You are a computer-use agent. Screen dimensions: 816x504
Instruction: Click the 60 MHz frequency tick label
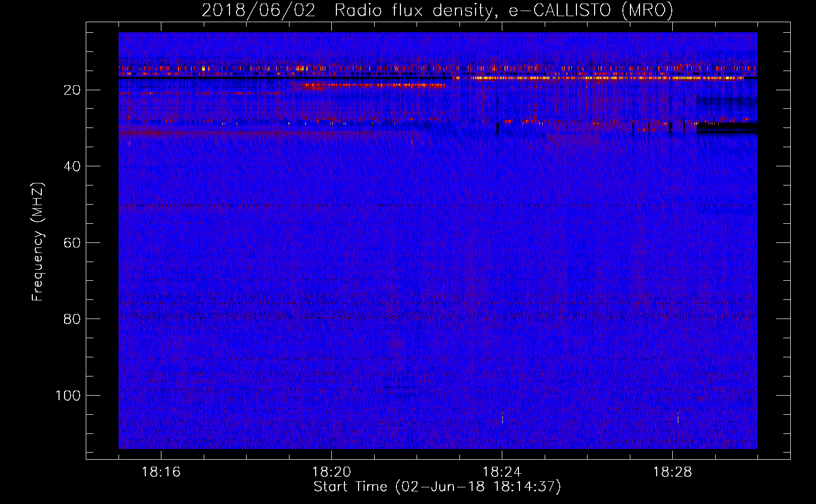coord(73,243)
